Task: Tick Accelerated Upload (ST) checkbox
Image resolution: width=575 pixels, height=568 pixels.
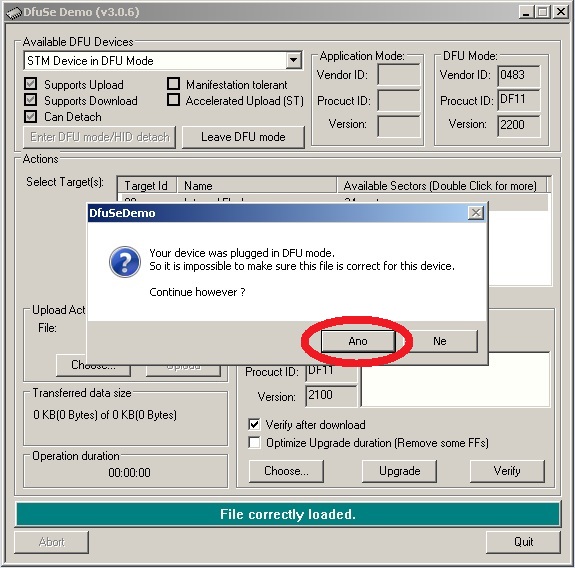Action: click(x=173, y=100)
